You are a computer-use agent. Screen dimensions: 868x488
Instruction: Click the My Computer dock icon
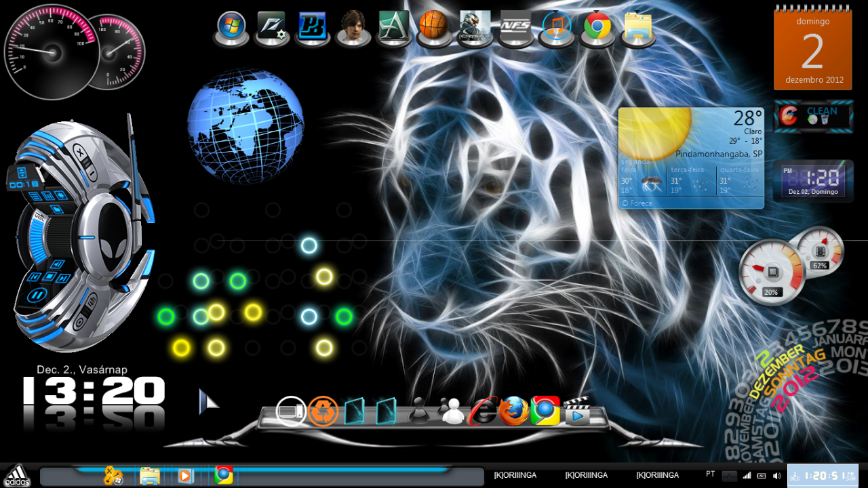291,411
